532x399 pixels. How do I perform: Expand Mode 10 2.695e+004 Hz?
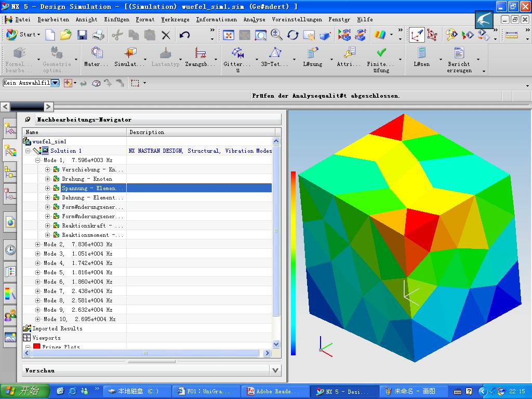37,320
